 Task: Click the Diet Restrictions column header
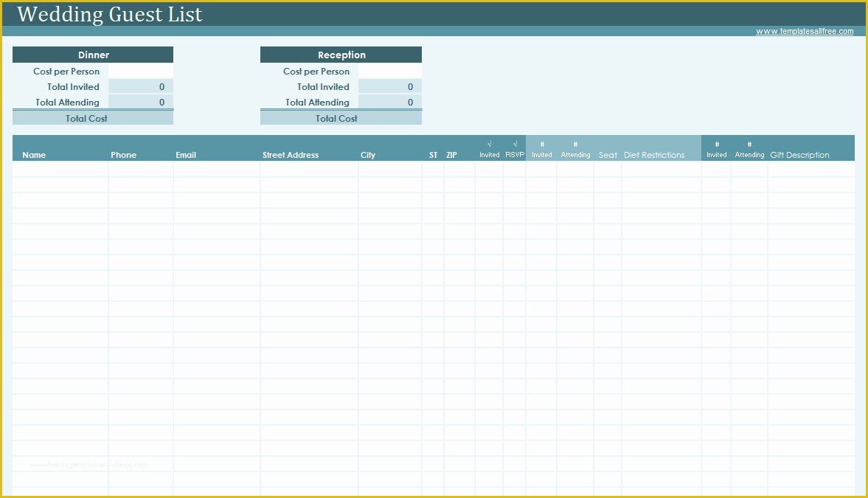654,155
